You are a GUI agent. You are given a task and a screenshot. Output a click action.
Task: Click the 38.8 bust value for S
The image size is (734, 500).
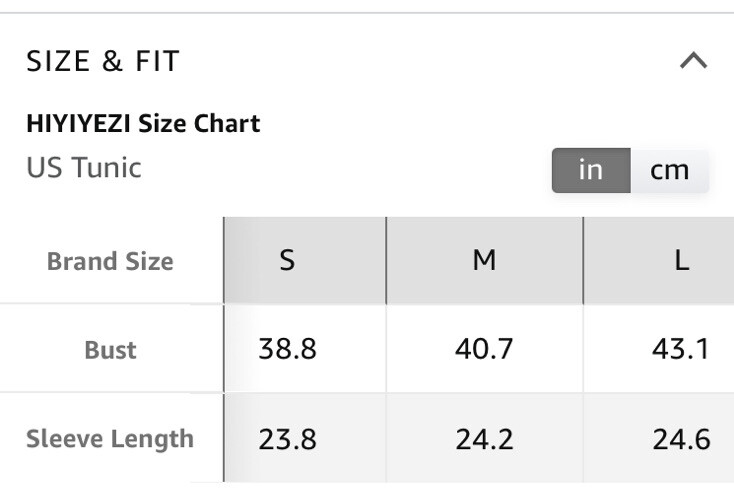(x=287, y=349)
